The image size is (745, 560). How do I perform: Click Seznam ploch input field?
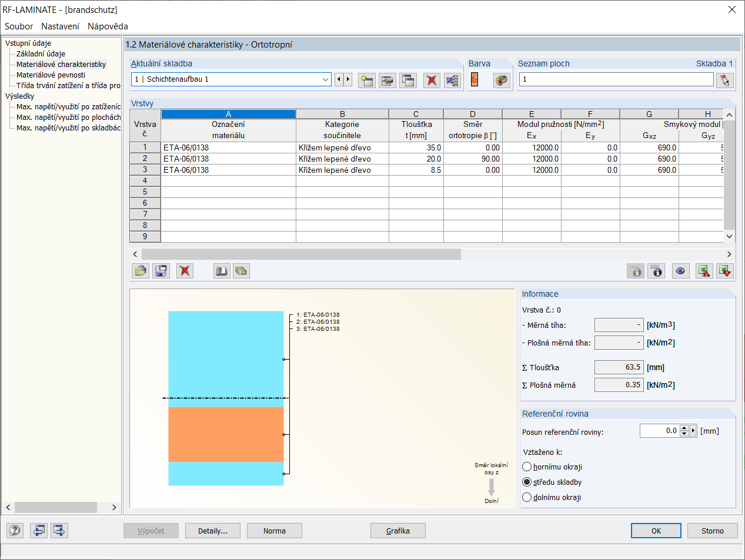point(616,79)
